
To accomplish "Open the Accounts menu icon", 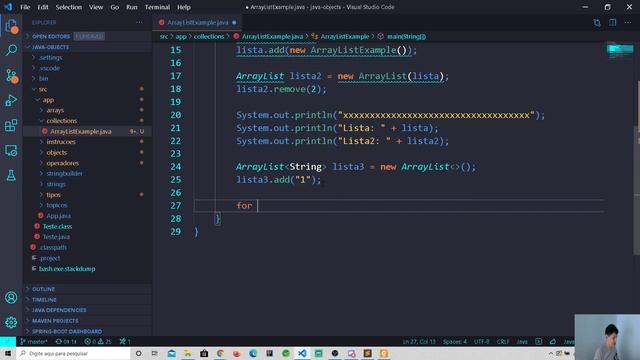I will point(11,297).
